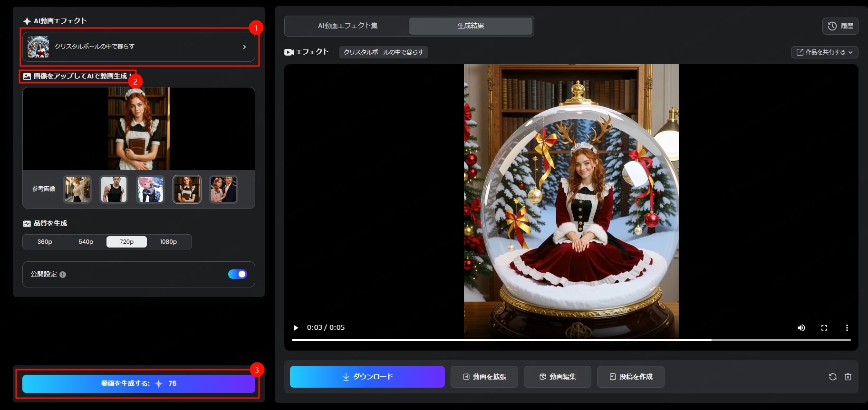The width and height of the screenshot is (868, 410).
Task: Click the play button in video player
Action: [x=296, y=328]
